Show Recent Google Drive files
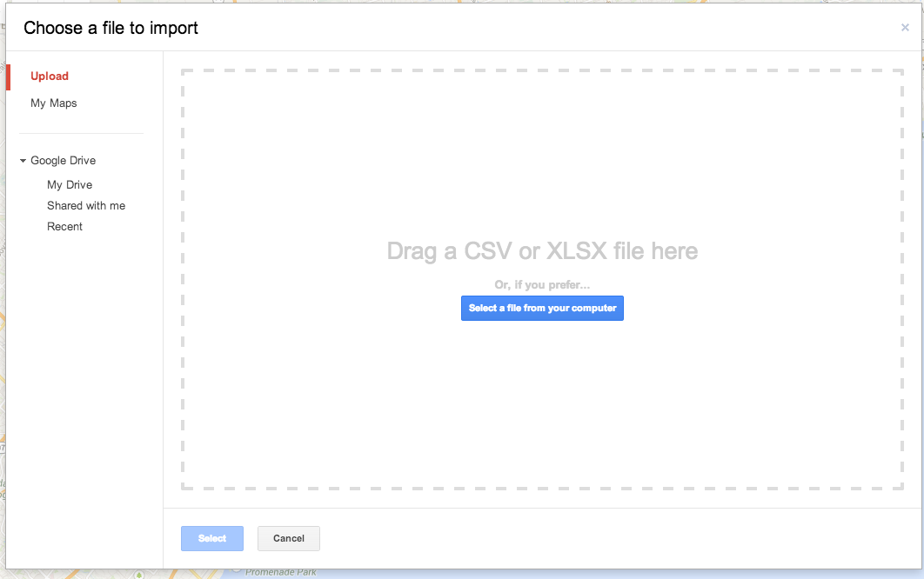Image resolution: width=924 pixels, height=579 pixels. (65, 227)
